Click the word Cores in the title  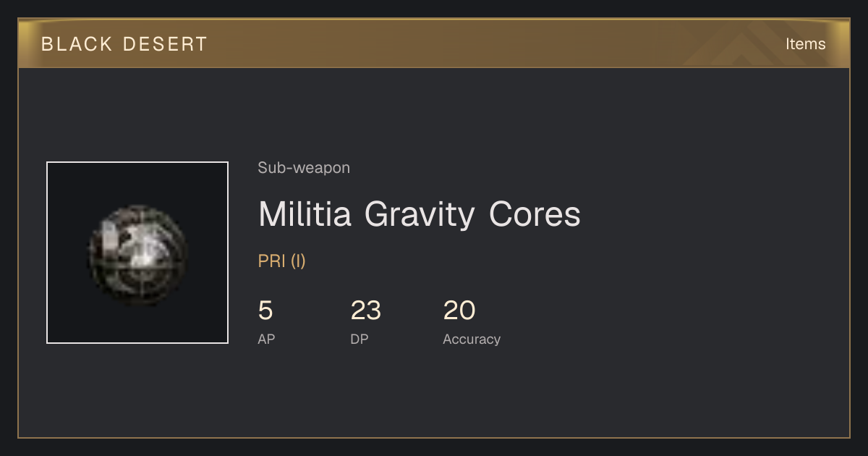[535, 214]
